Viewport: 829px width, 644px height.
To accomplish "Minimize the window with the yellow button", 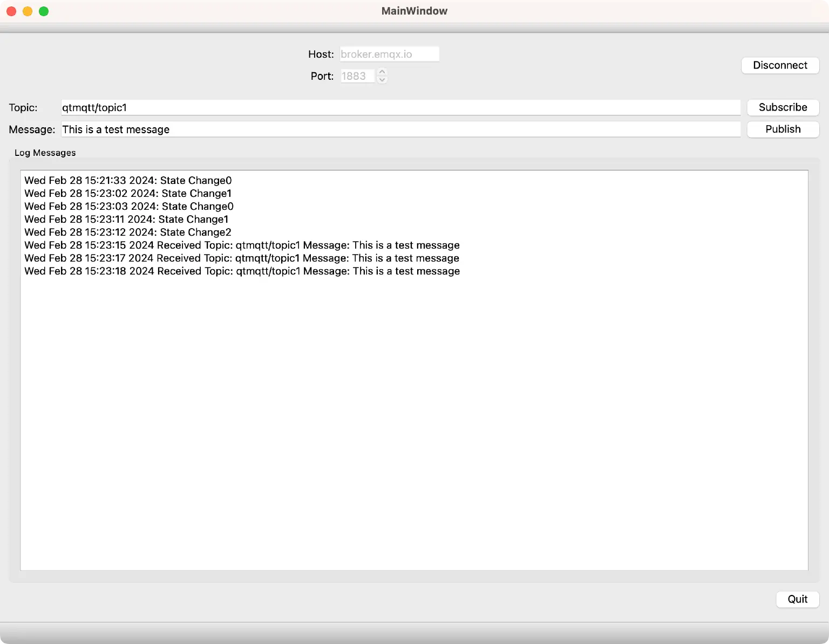I will [x=27, y=11].
